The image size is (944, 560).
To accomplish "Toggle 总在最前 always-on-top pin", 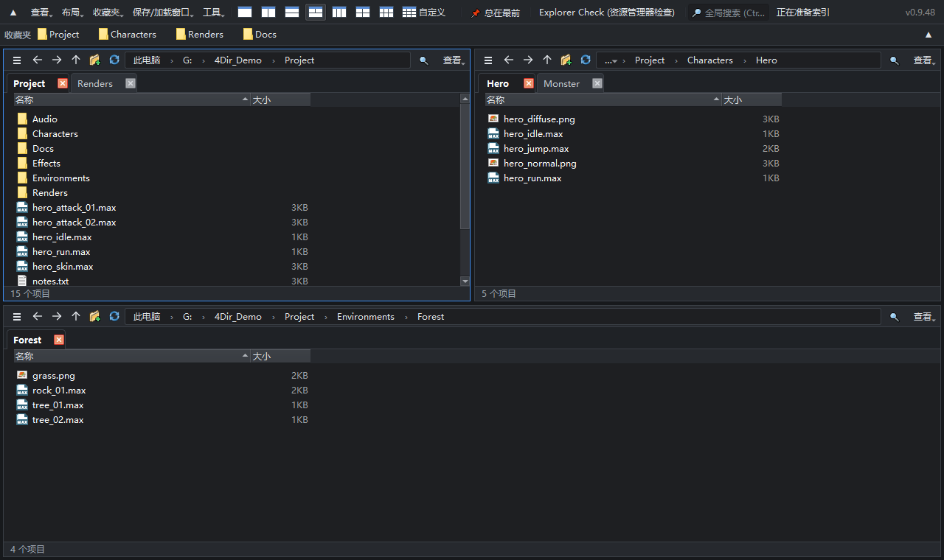I will point(496,13).
